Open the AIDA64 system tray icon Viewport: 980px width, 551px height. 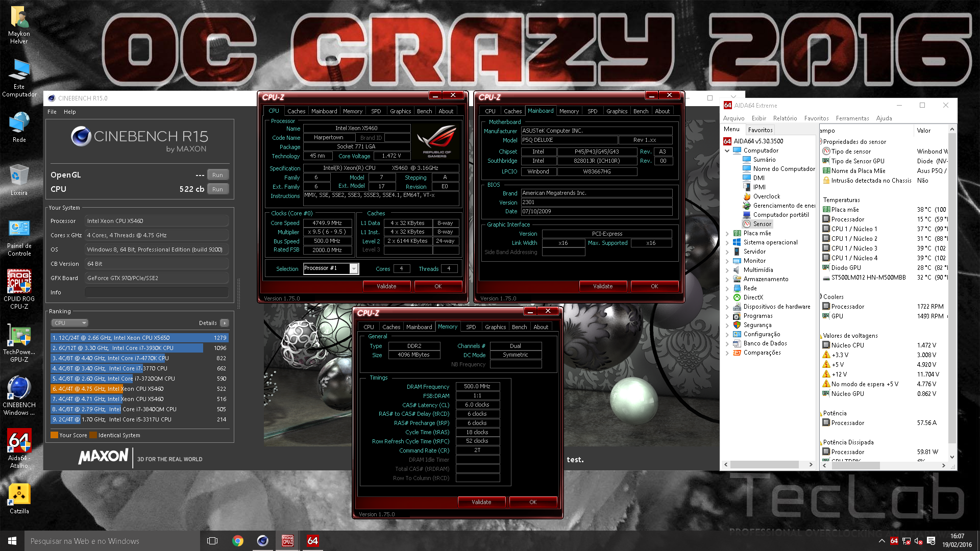(x=894, y=541)
